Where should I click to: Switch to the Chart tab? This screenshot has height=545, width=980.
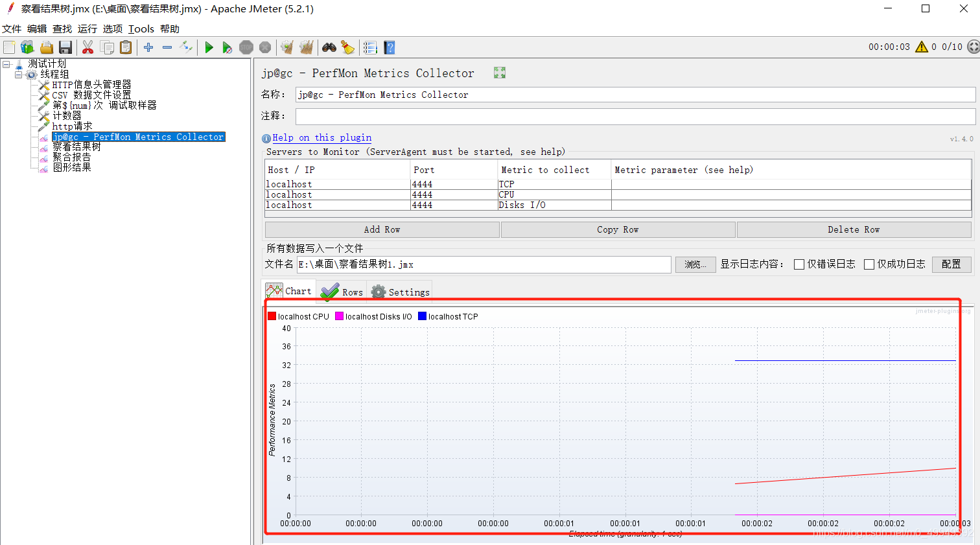[289, 291]
